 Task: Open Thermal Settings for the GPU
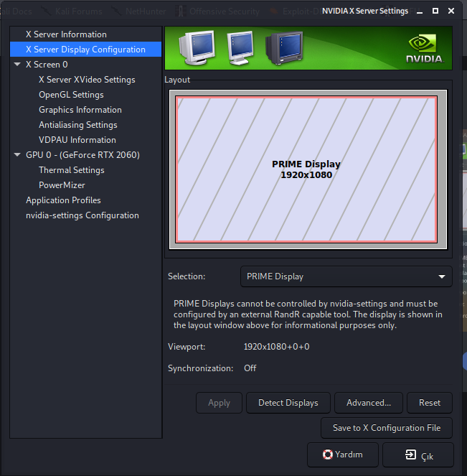coord(71,170)
